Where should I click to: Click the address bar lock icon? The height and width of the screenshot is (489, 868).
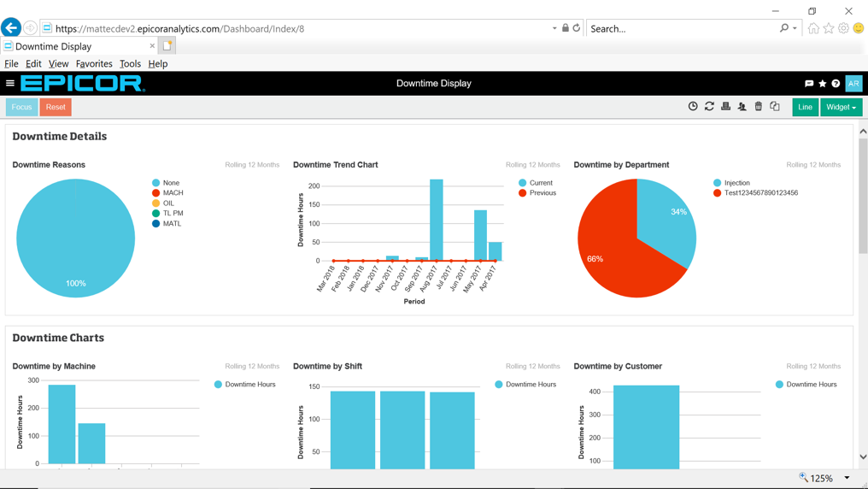[x=566, y=27]
